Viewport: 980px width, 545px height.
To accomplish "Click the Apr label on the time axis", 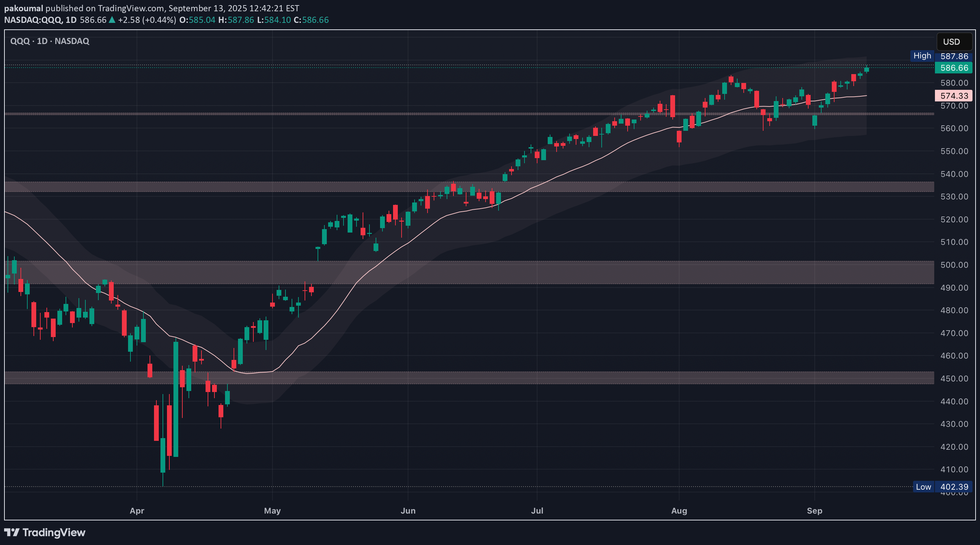I will [137, 511].
